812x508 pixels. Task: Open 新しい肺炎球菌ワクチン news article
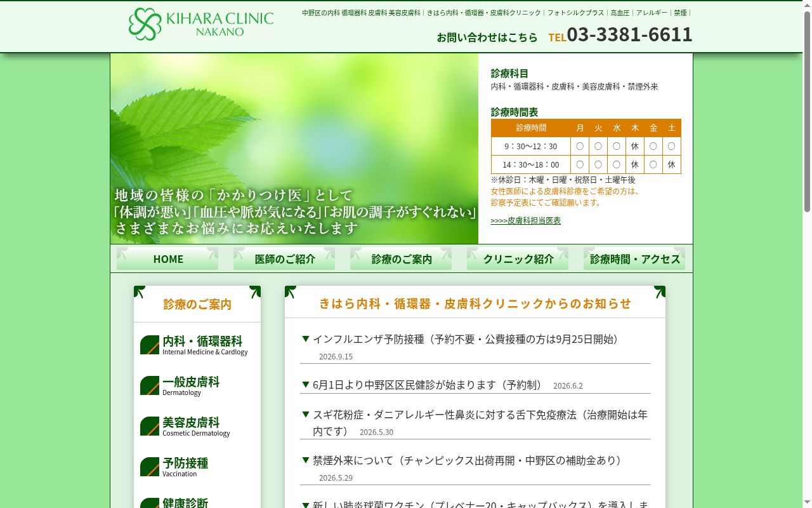(480, 504)
